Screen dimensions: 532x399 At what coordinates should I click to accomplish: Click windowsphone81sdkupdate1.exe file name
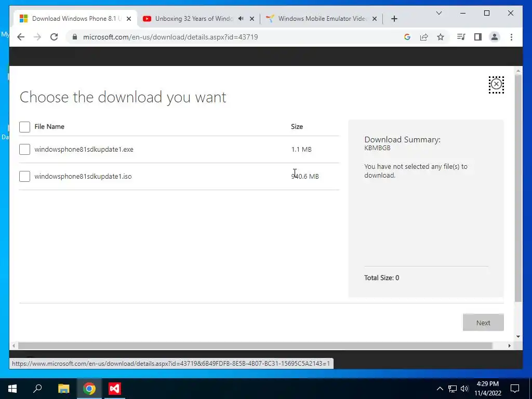[x=84, y=149]
